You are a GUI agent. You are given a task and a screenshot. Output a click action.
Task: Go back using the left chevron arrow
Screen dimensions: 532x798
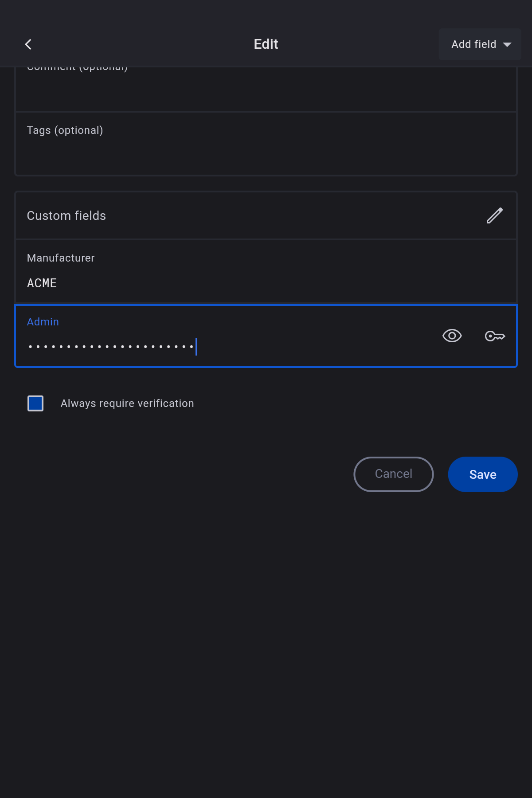coord(28,44)
